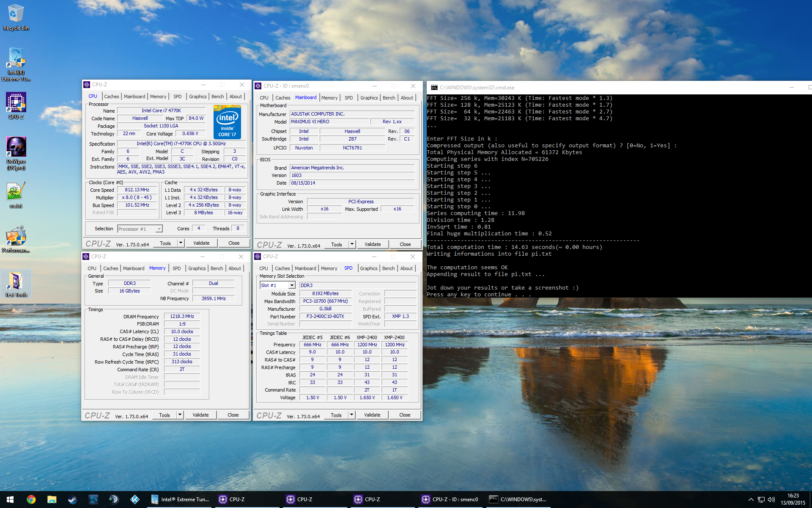812x508 pixels.
Task: Click Close in the Memory window
Action: tap(233, 415)
